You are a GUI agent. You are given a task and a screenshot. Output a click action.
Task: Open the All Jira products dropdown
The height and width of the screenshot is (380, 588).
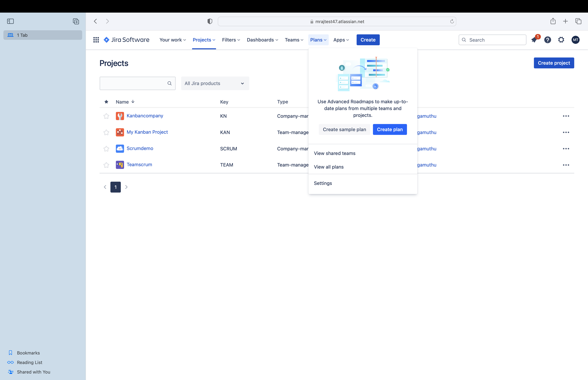(x=215, y=83)
